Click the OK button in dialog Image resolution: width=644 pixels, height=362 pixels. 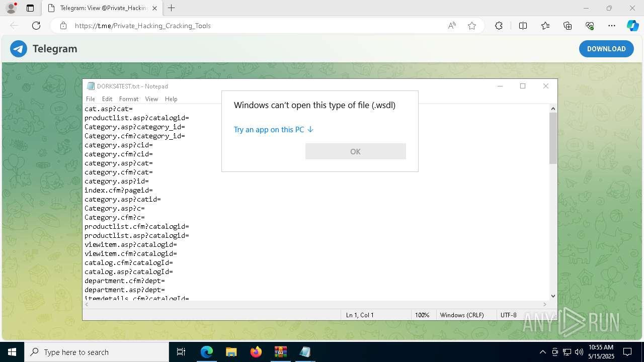click(x=355, y=151)
